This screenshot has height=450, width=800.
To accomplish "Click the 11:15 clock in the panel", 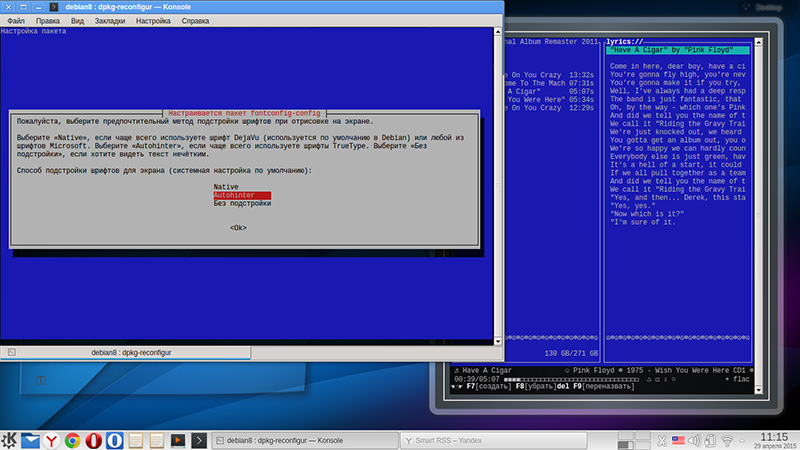I will pos(774,437).
